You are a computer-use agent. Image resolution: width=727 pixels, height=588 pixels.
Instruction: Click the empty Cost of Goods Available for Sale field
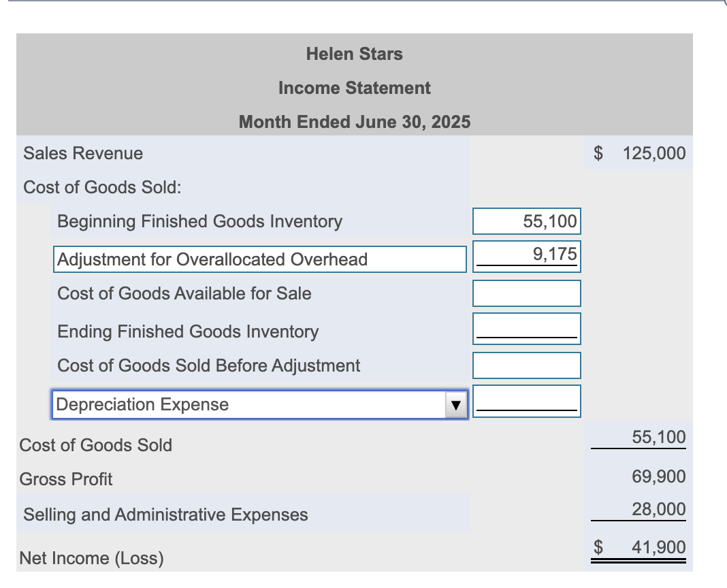[x=526, y=293]
